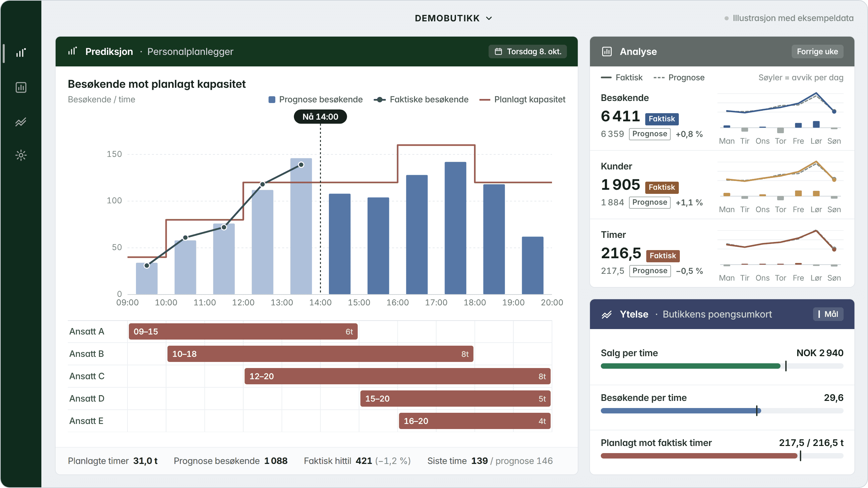Screen dimensions: 868x488
Task: Open the Prediksjon sidebar icon
Action: point(21,53)
